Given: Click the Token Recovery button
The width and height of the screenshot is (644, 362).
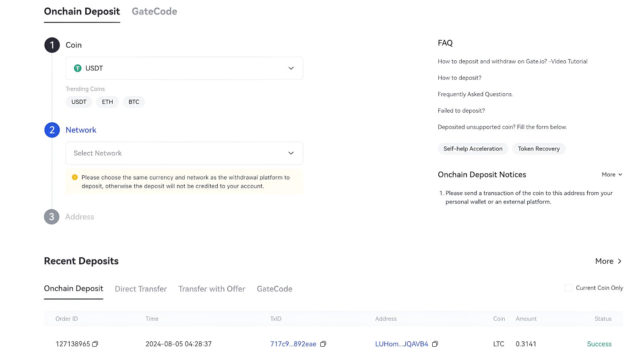Looking at the screenshot, I should coord(539,148).
